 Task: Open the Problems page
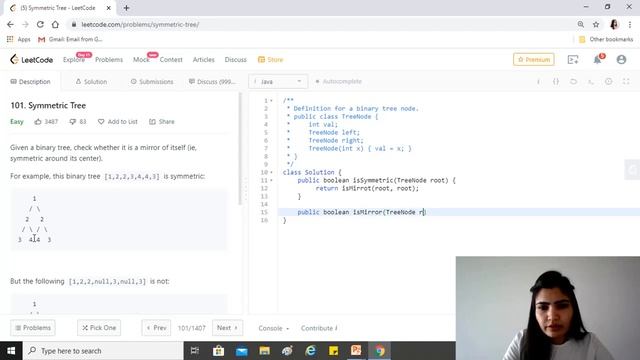pyautogui.click(x=109, y=60)
